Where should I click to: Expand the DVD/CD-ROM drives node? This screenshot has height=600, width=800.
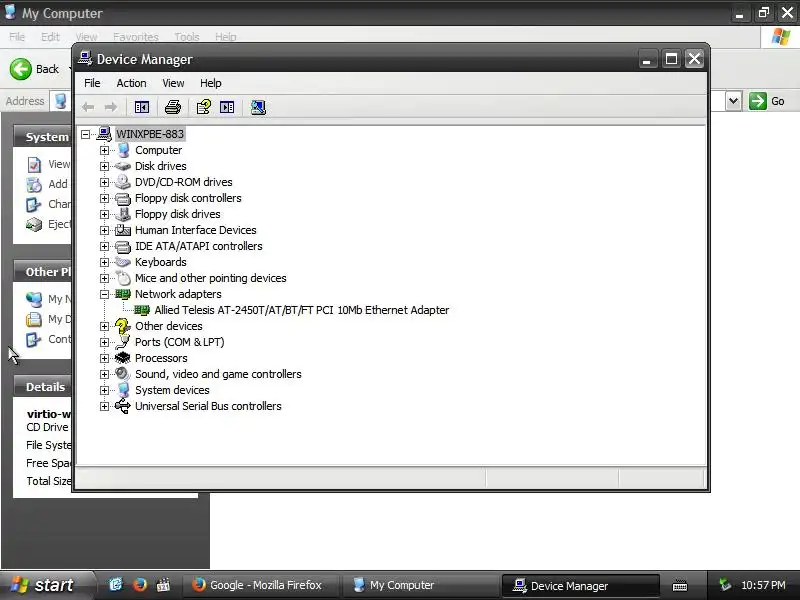104,182
